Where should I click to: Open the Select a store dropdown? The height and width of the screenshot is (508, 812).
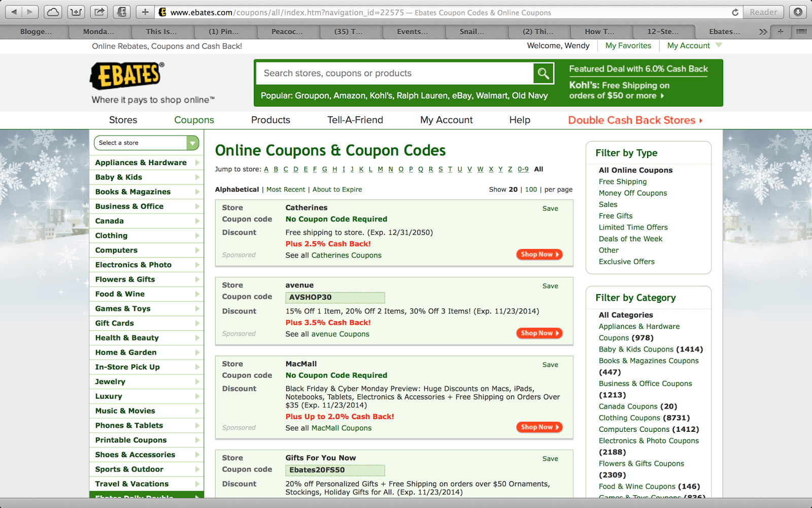click(x=146, y=143)
